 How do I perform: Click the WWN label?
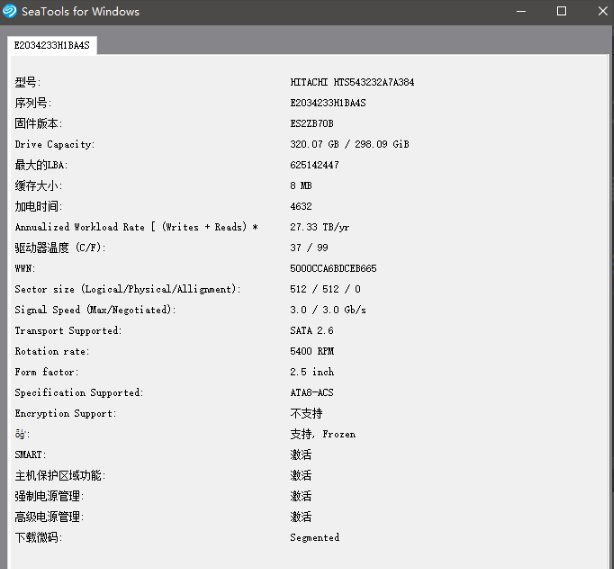pos(25,269)
